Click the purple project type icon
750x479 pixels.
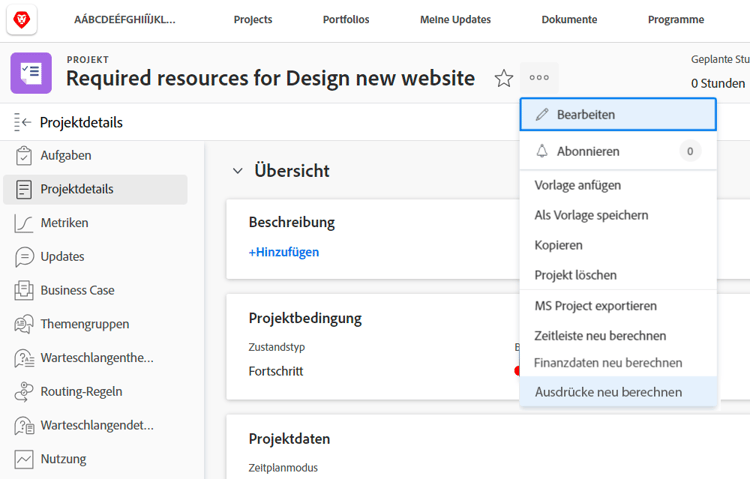[x=31, y=73]
